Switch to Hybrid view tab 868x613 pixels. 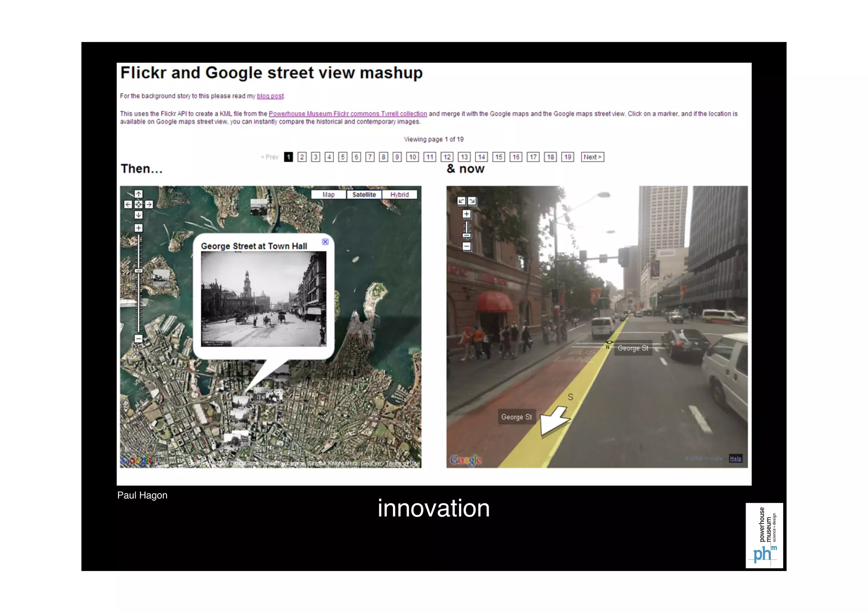click(x=399, y=194)
